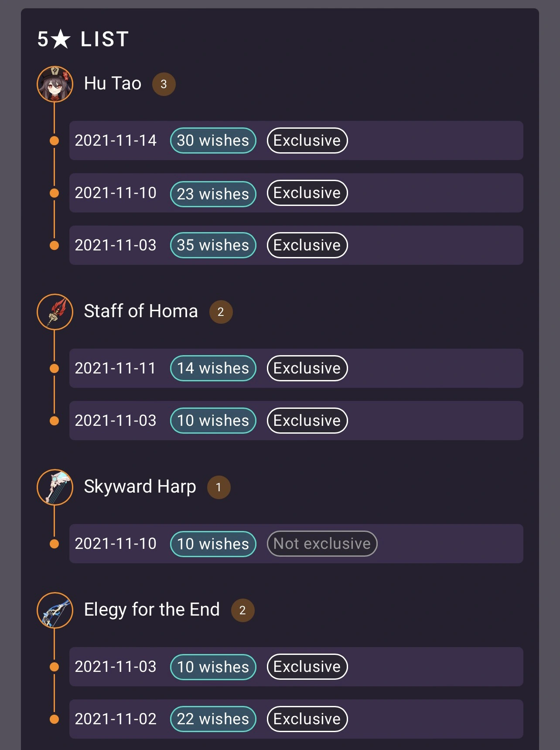Click the "14 wishes" tag
Image resolution: width=560 pixels, height=750 pixels.
tap(213, 368)
